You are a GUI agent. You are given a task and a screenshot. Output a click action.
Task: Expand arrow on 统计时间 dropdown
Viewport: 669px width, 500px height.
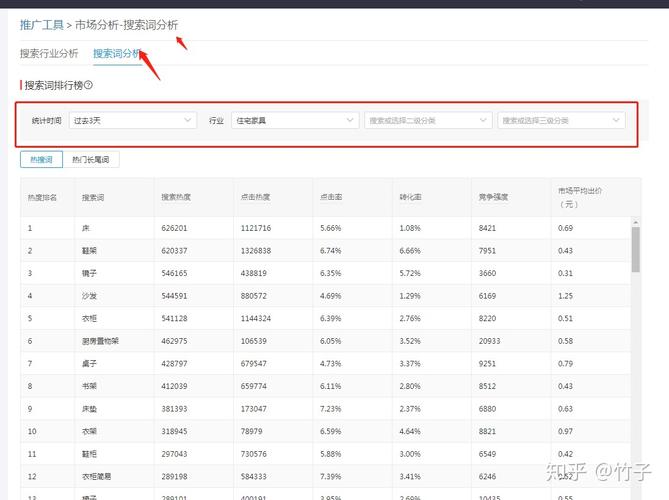pyautogui.click(x=187, y=120)
